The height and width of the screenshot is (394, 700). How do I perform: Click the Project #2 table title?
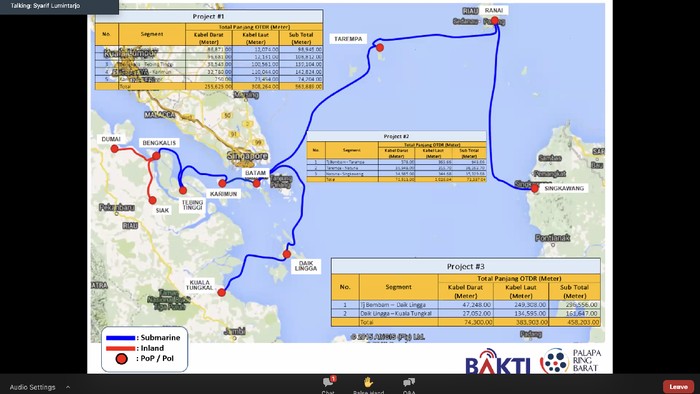(x=396, y=136)
